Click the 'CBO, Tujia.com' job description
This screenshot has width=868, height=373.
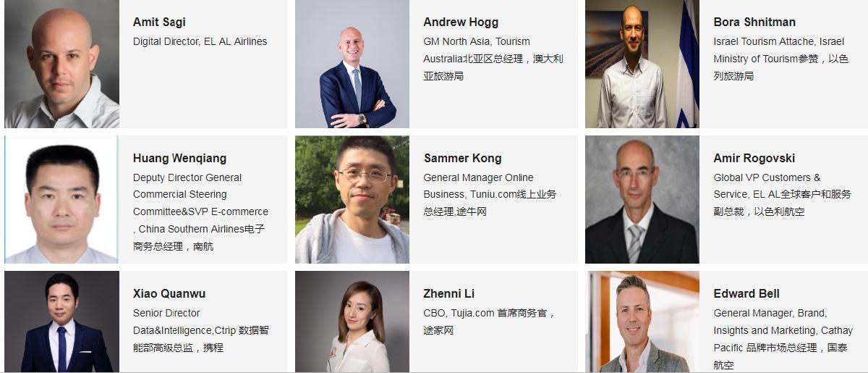[489, 322]
